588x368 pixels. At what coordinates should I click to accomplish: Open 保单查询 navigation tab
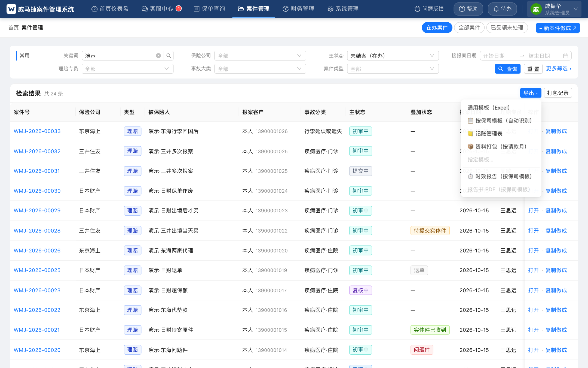(x=209, y=9)
